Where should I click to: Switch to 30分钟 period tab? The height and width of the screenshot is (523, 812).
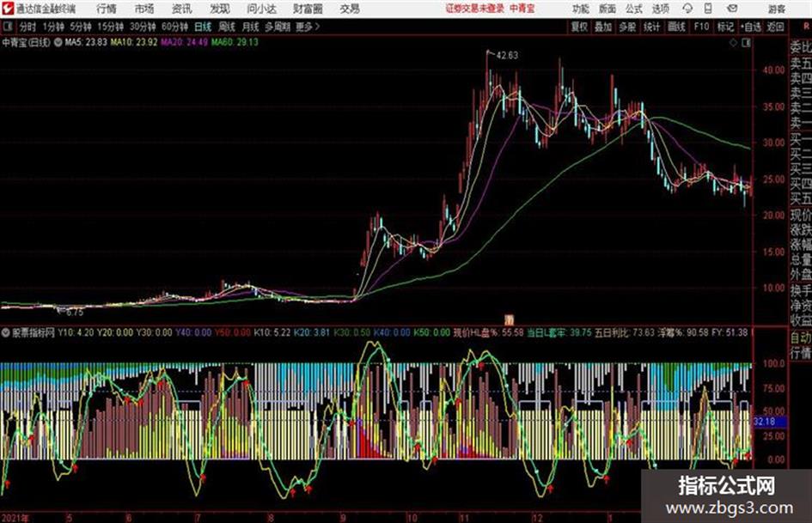(x=143, y=27)
